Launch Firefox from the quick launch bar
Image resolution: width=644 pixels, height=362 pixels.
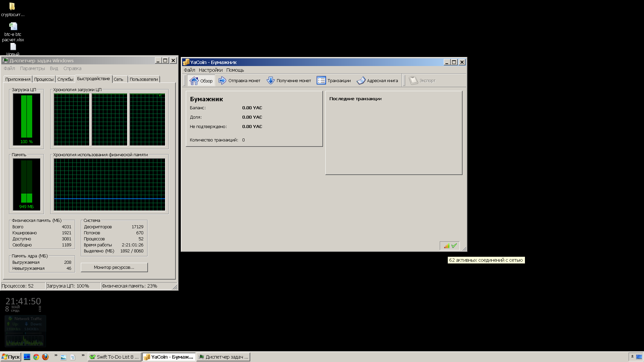[x=45, y=357]
